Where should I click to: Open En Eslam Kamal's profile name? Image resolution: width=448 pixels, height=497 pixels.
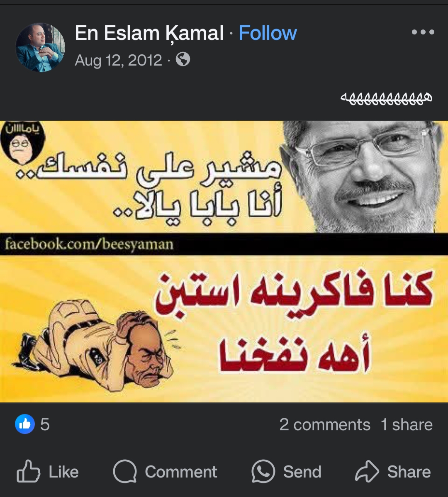coord(149,33)
